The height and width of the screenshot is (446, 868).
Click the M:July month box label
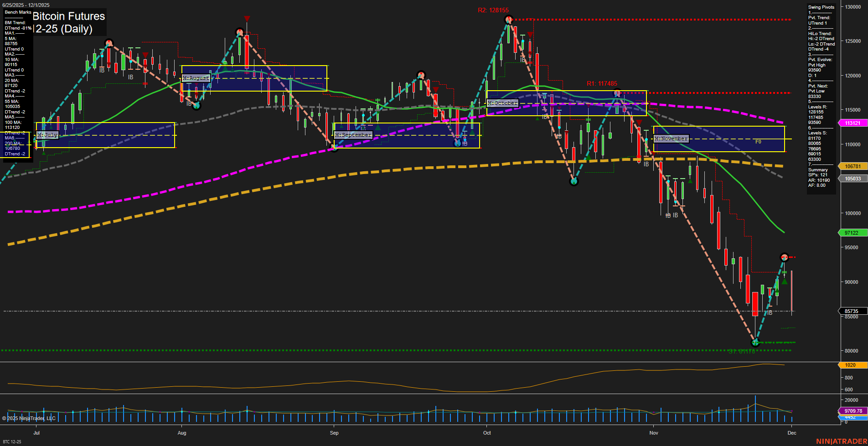pyautogui.click(x=47, y=135)
